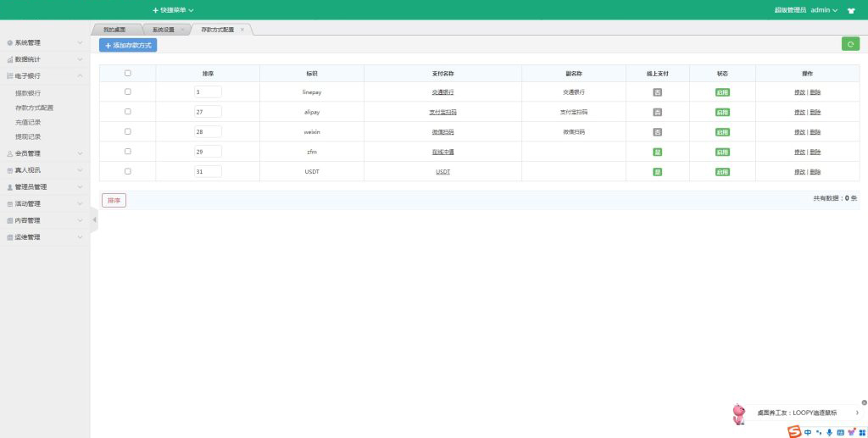The height and width of the screenshot is (438, 868).
Task: Open the t-shirt skin theme icon
Action: coord(851,10)
